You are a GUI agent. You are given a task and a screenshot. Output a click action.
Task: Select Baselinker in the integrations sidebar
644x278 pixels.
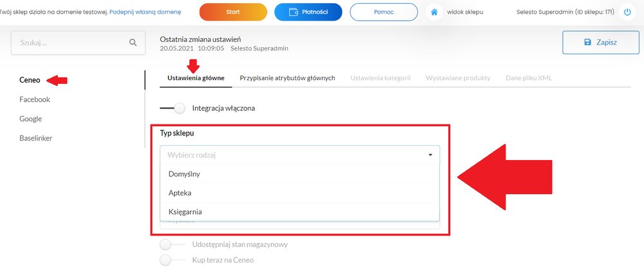pyautogui.click(x=35, y=138)
